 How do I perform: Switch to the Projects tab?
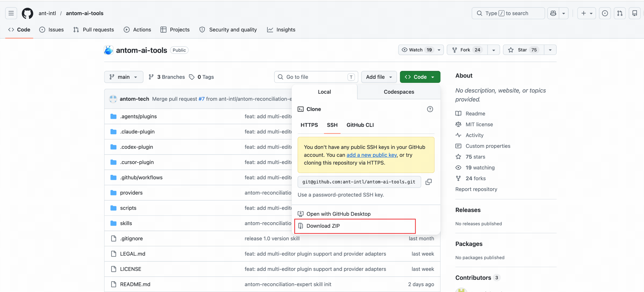tap(175, 29)
